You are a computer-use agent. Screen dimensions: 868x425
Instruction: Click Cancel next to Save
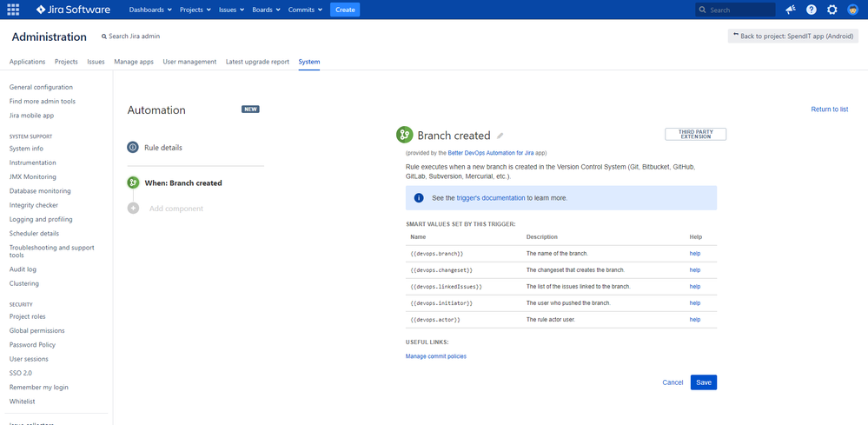(x=673, y=382)
